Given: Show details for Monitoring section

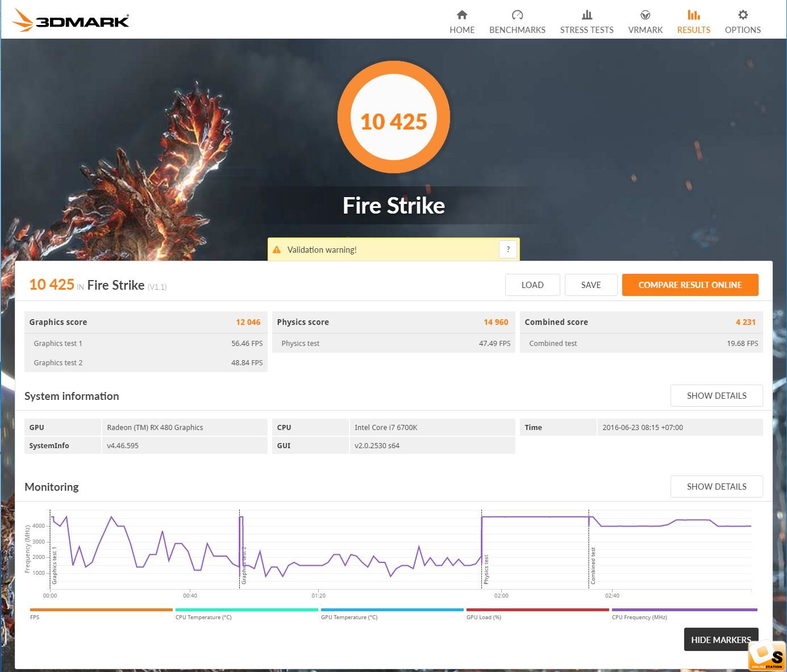Looking at the screenshot, I should pyautogui.click(x=717, y=487).
